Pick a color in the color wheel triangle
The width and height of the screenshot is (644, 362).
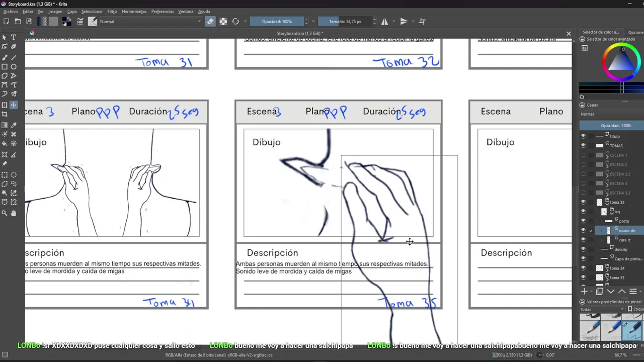[x=622, y=61]
